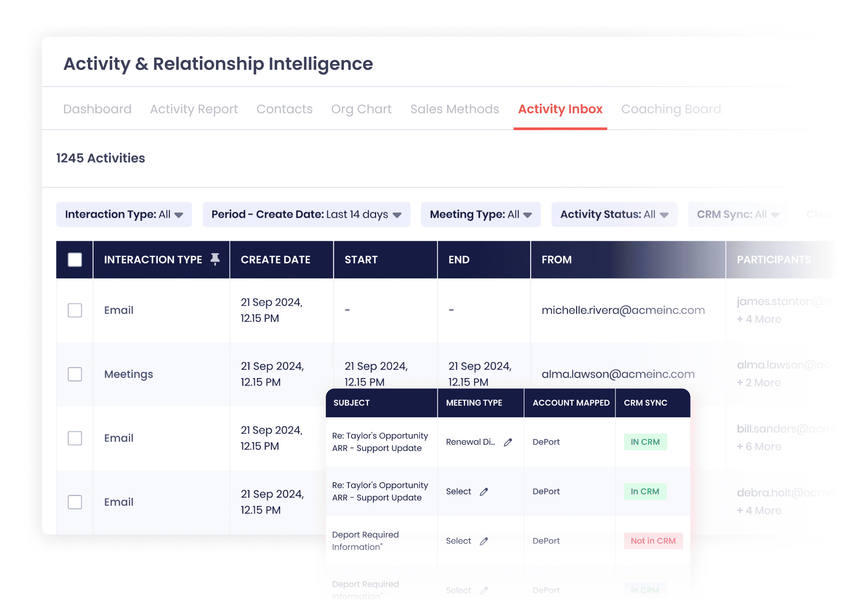Click the Create Date column header
The width and height of the screenshot is (868, 608).
[x=275, y=259]
